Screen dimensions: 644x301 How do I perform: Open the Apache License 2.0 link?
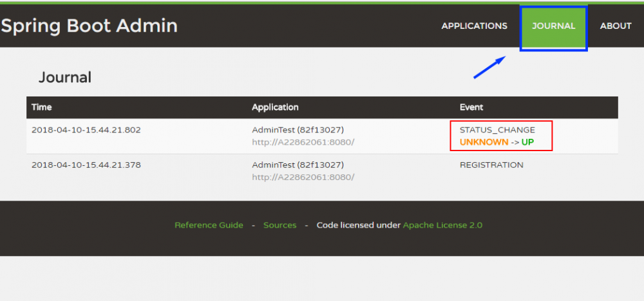442,225
